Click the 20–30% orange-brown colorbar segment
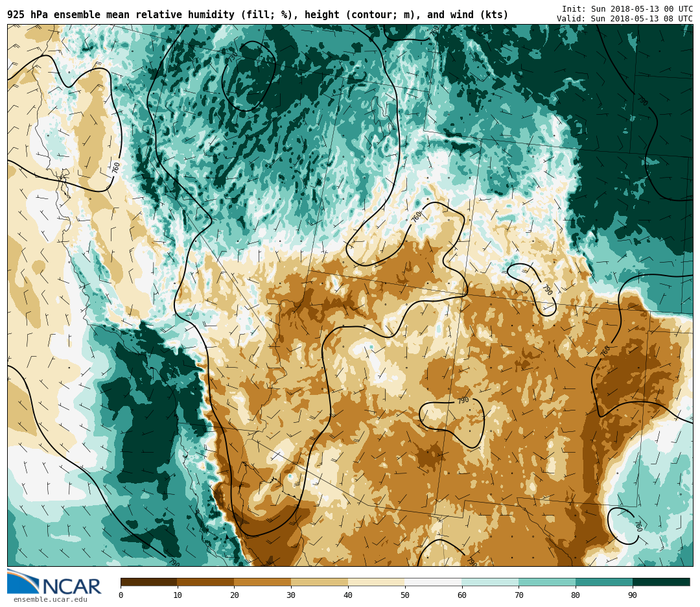This screenshot has height=607, width=700. tap(262, 582)
